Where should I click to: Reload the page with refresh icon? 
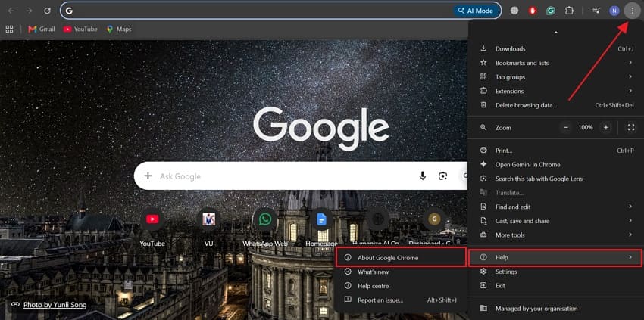click(47, 11)
